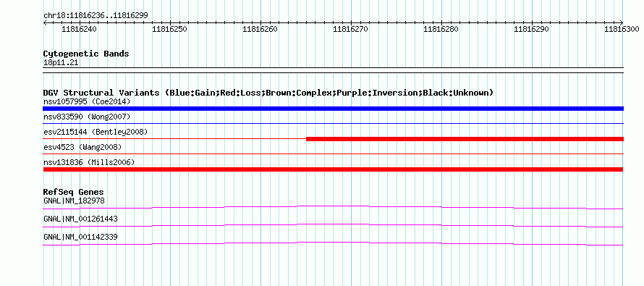Click ruler position 11816290

pos(532,29)
